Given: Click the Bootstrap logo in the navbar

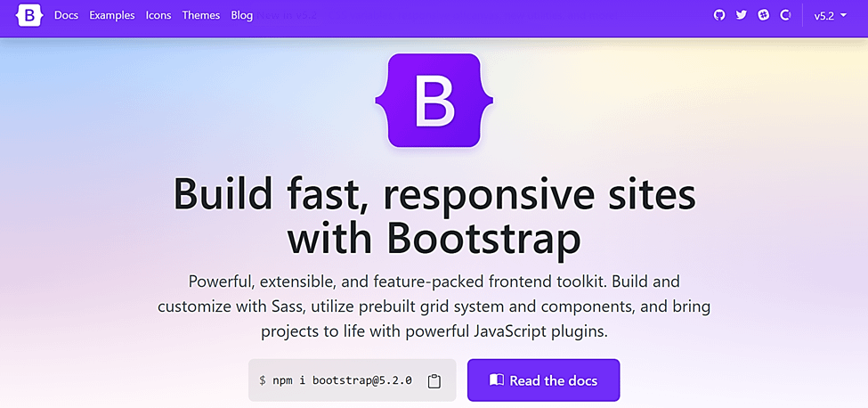Looking at the screenshot, I should tap(29, 15).
